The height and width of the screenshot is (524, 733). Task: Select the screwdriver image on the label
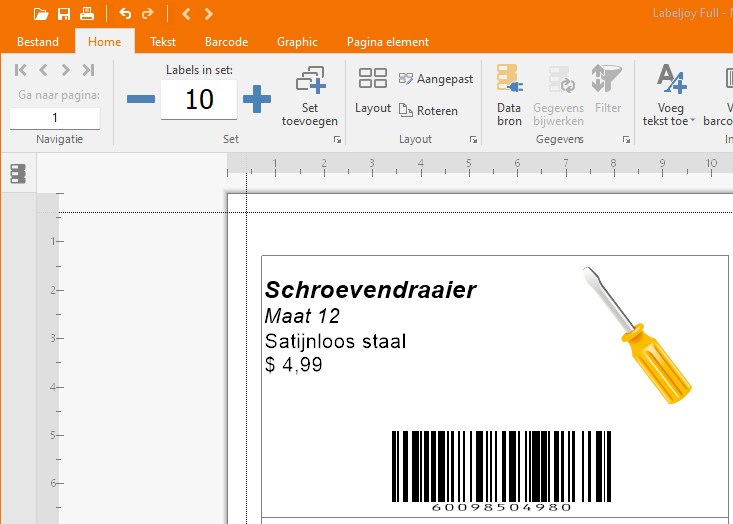[637, 335]
